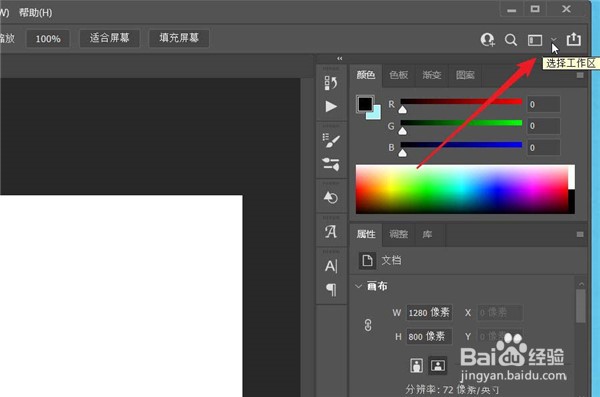This screenshot has height=397, width=600.
Task: Click the canvas height H field
Action: [429, 337]
